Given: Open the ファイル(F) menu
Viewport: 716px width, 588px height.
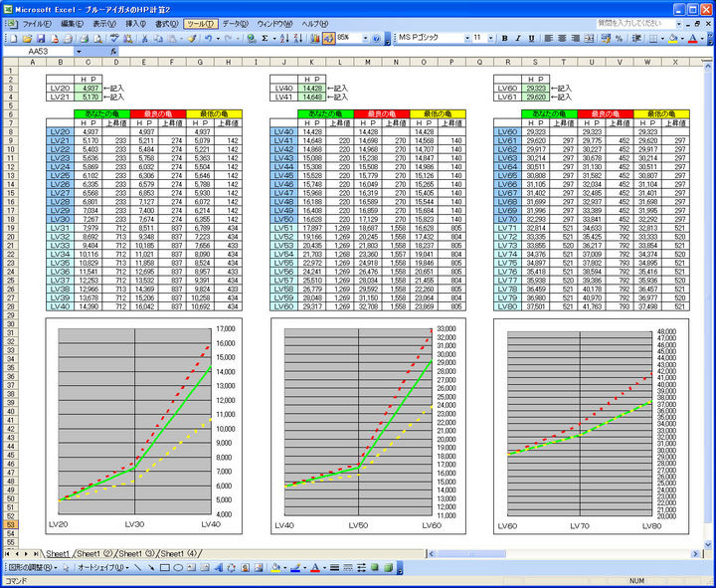Looking at the screenshot, I should point(37,24).
